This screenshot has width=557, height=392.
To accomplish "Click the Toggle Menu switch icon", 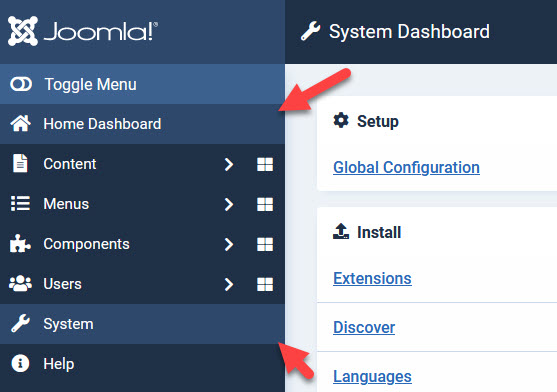I will tap(21, 85).
